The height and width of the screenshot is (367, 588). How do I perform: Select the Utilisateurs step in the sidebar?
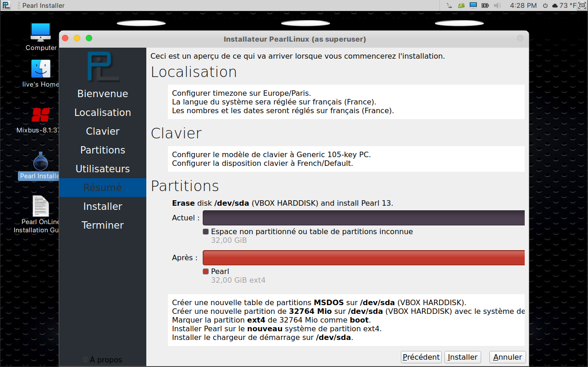[x=103, y=169]
